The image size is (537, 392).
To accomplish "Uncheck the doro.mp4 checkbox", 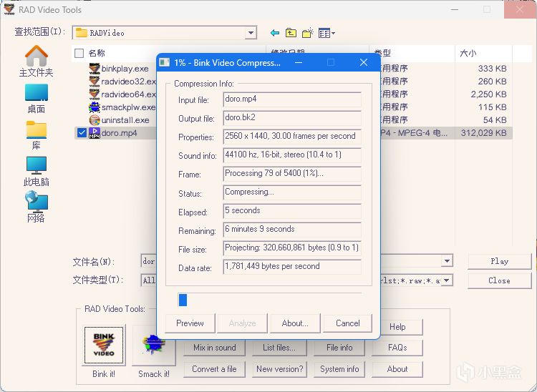I will coord(82,133).
